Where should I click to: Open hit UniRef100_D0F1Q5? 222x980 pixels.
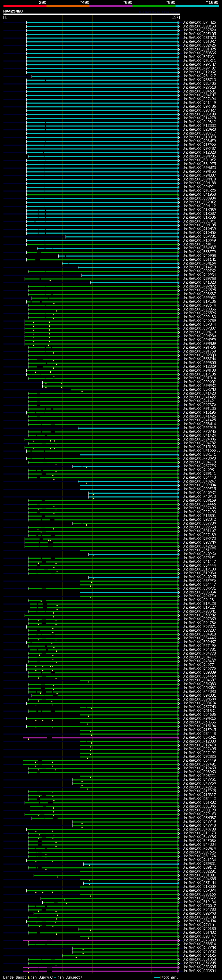coord(199,34)
